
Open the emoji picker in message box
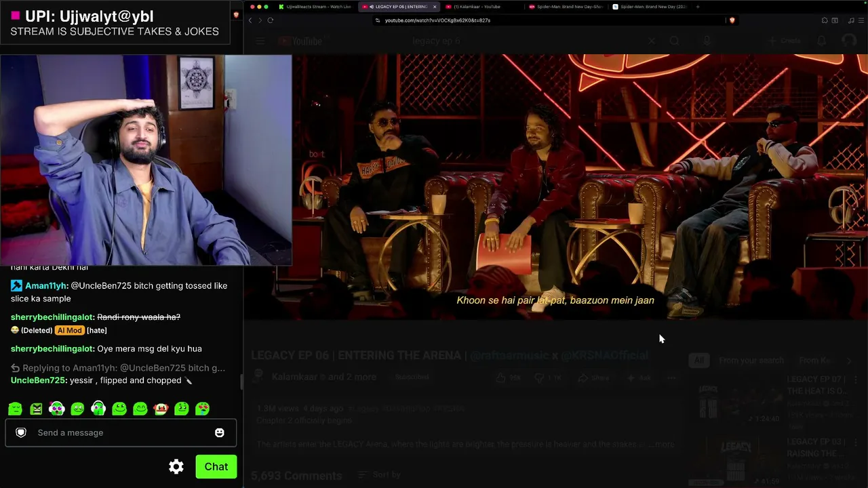pyautogui.click(x=220, y=432)
